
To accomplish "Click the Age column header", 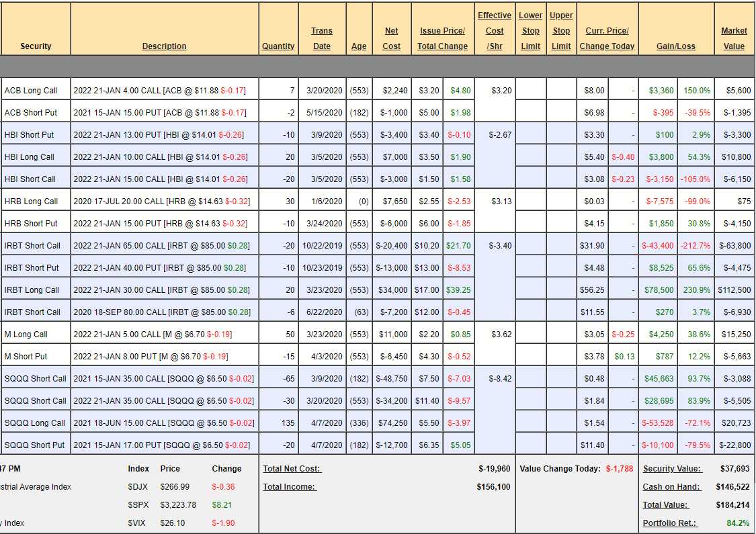I will [x=359, y=46].
